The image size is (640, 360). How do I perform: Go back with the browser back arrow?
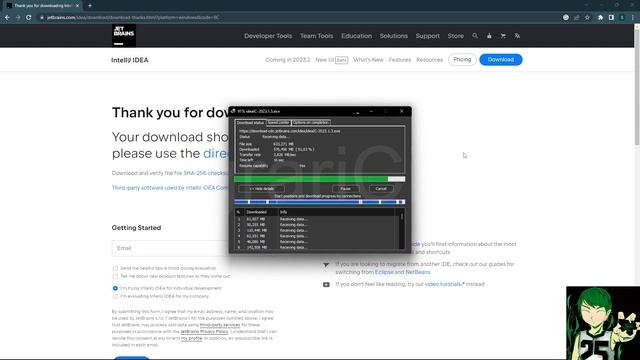(7, 18)
